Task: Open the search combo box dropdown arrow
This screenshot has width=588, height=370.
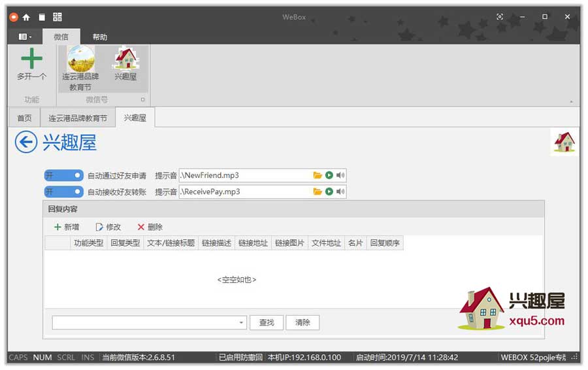Action: [x=241, y=323]
